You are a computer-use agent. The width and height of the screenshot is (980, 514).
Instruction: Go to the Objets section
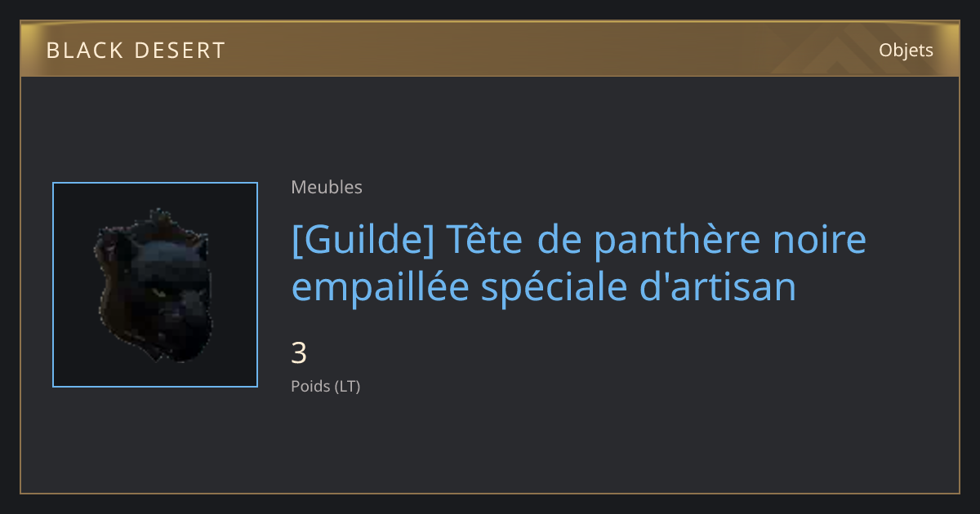click(x=906, y=51)
